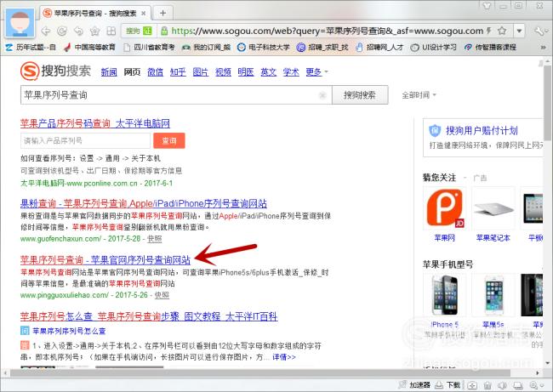Open a new tab with plus button
553x392 pixels.
162,14
